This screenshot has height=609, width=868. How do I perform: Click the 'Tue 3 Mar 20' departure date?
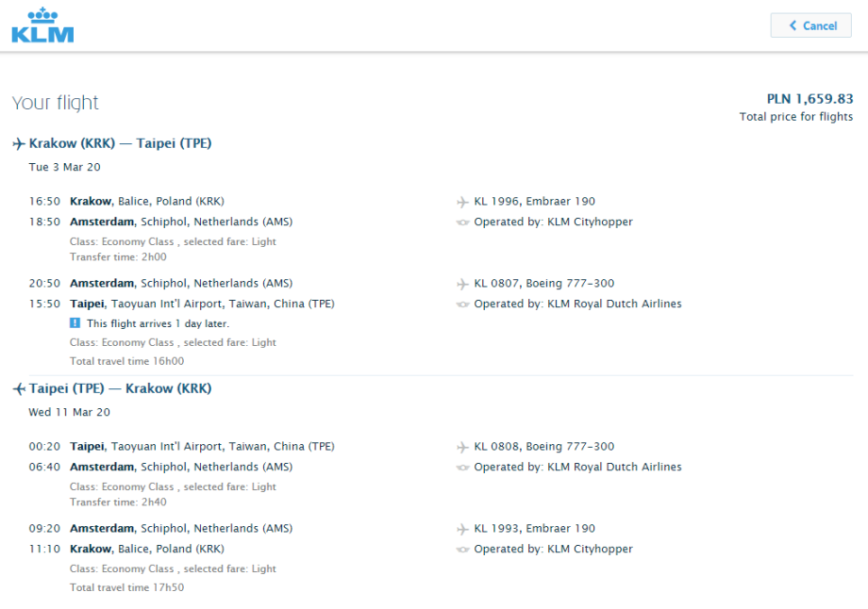pos(64,167)
